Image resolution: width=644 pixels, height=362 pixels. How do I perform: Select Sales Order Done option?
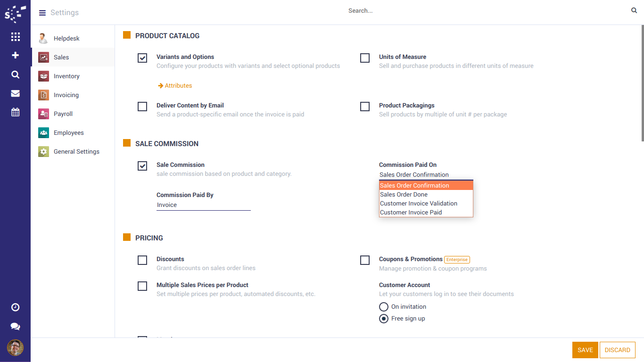click(x=404, y=195)
